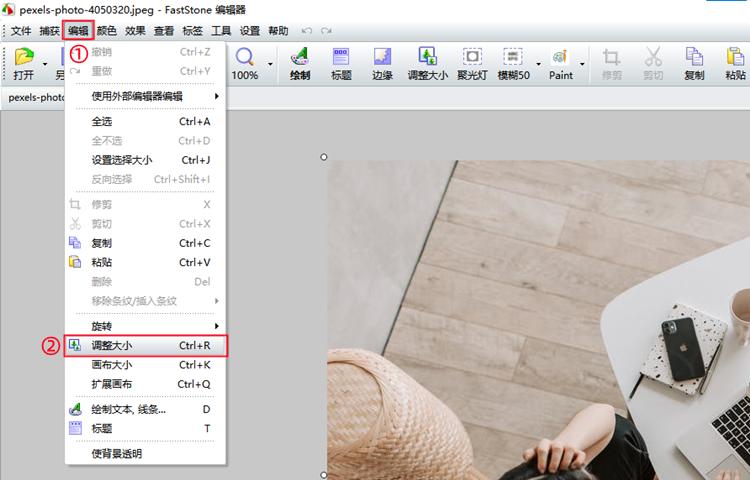Choose 画布大小 menu entry

(x=145, y=365)
